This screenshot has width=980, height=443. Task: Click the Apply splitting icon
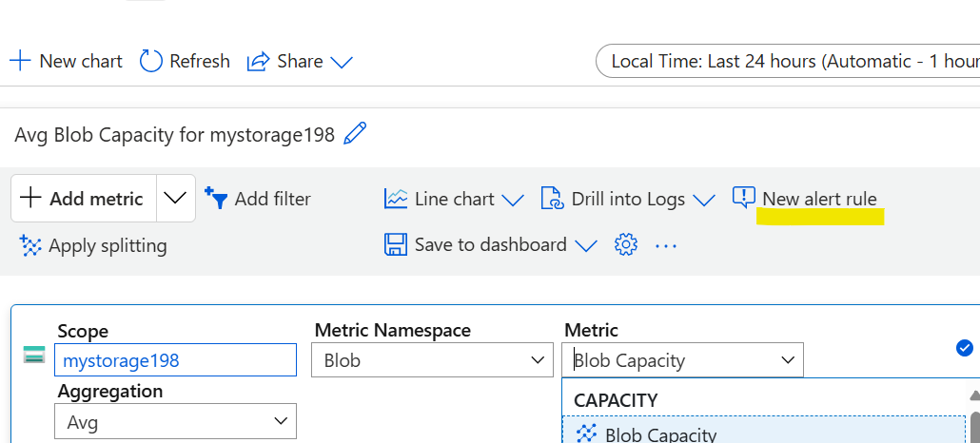(x=30, y=246)
